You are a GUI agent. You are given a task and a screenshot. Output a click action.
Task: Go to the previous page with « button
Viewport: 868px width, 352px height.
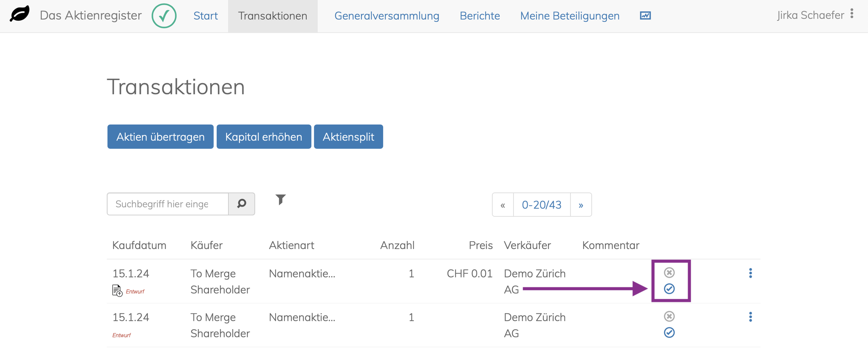(x=503, y=205)
